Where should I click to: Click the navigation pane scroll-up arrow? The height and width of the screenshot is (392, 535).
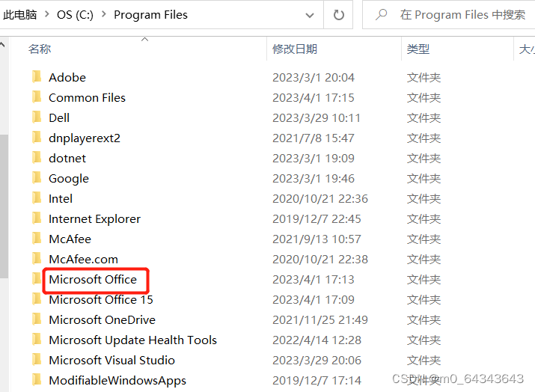2,44
